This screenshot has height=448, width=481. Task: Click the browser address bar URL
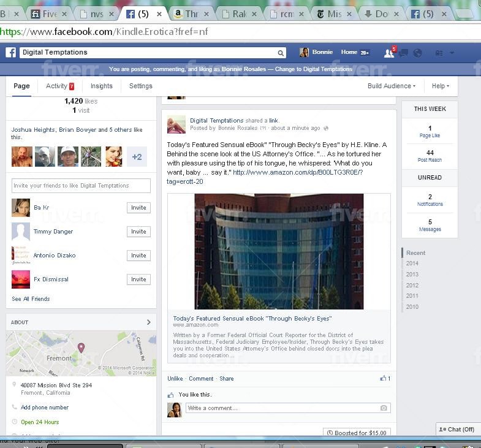(x=104, y=32)
